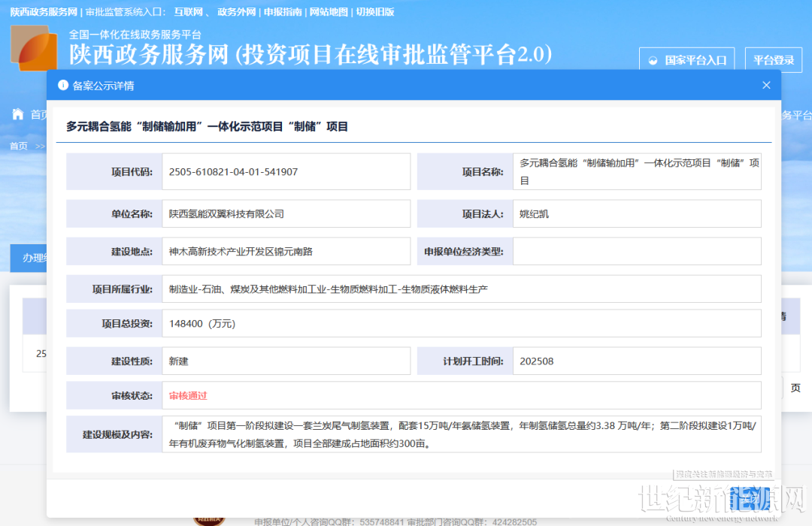This screenshot has height=526, width=812.
Task: Click the 项目代码 field label
Action: coord(132,172)
